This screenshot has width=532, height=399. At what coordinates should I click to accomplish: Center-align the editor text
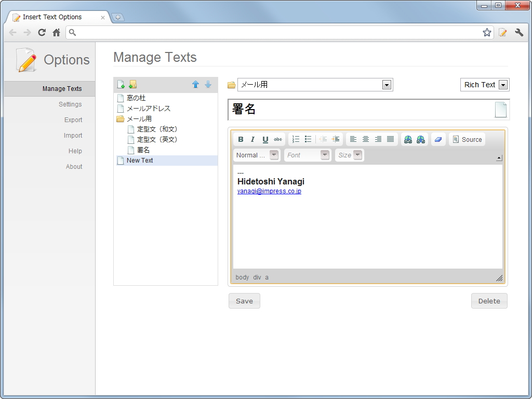click(366, 139)
